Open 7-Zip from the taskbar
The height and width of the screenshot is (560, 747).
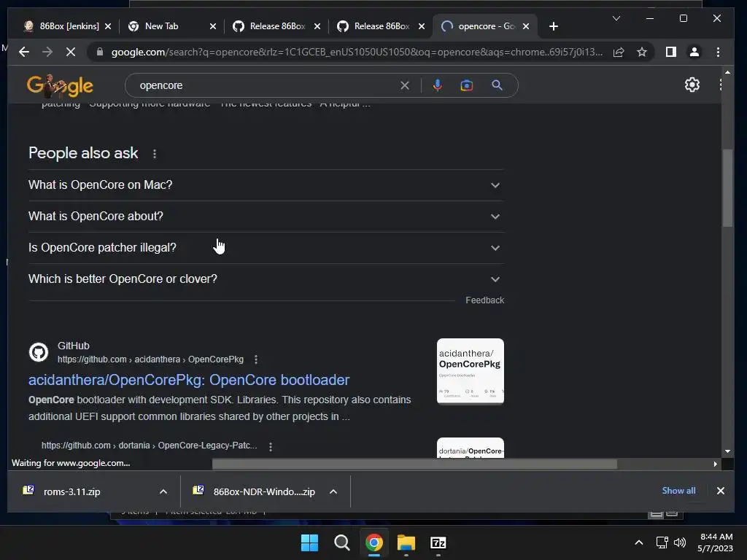pyautogui.click(x=438, y=542)
